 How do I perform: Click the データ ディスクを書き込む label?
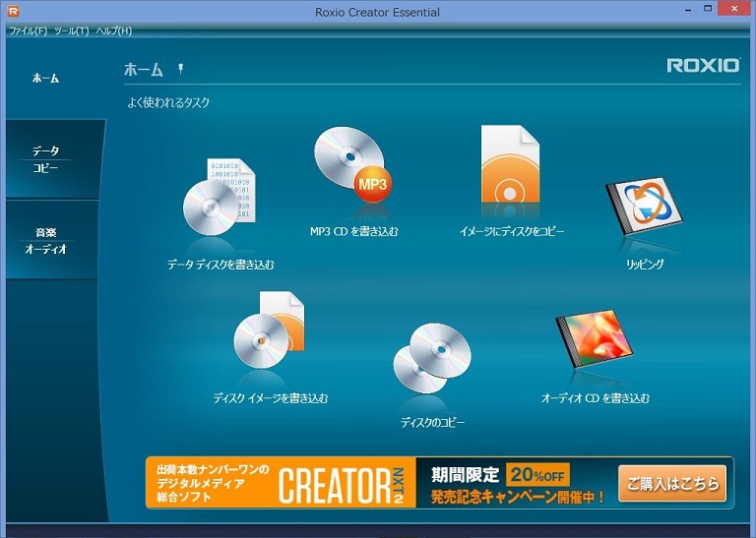point(220,265)
